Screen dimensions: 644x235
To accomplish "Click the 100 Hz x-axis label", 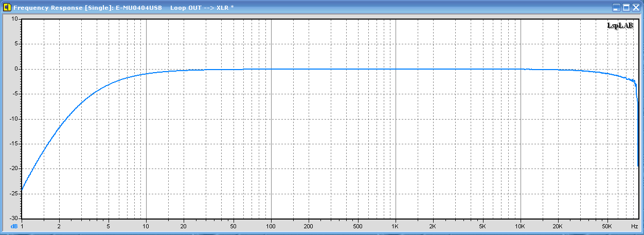I will (x=271, y=226).
